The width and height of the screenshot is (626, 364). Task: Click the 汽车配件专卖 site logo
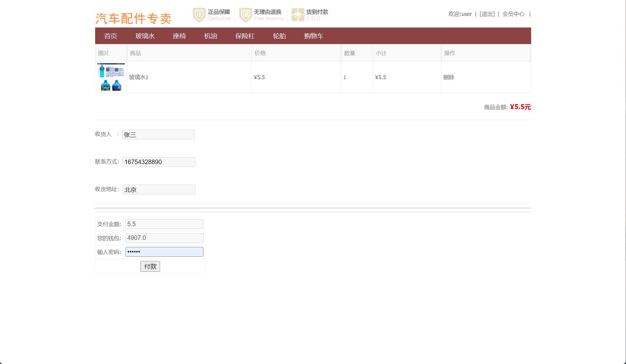pos(133,19)
